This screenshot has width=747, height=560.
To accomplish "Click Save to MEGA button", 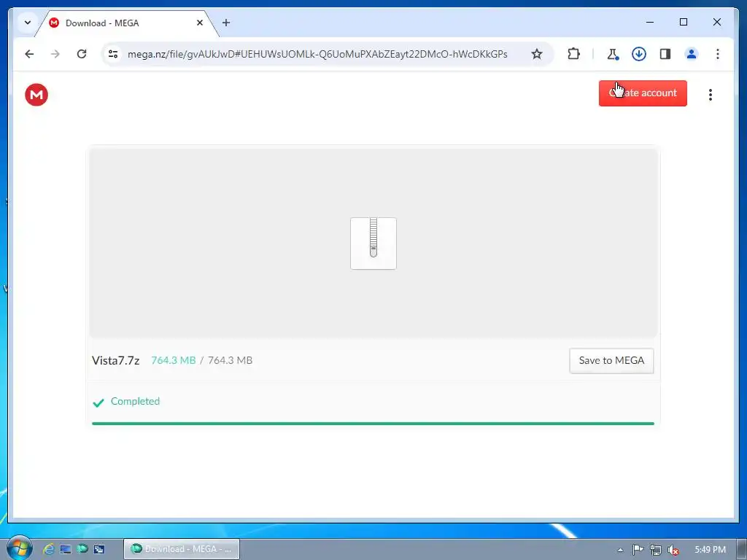I will 611,360.
